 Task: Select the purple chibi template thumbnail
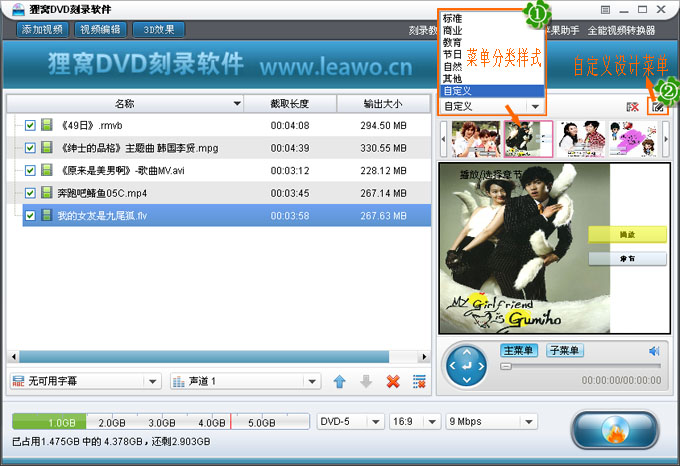click(x=633, y=139)
